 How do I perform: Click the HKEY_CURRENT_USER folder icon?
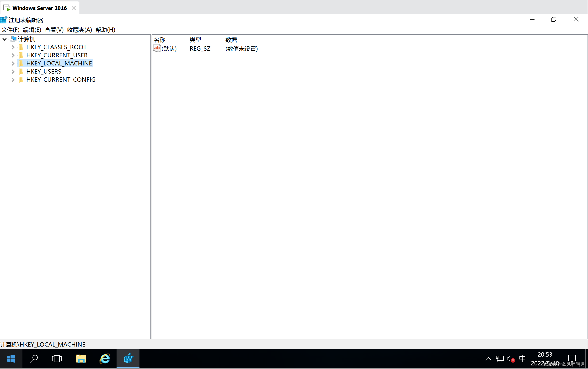coord(21,55)
